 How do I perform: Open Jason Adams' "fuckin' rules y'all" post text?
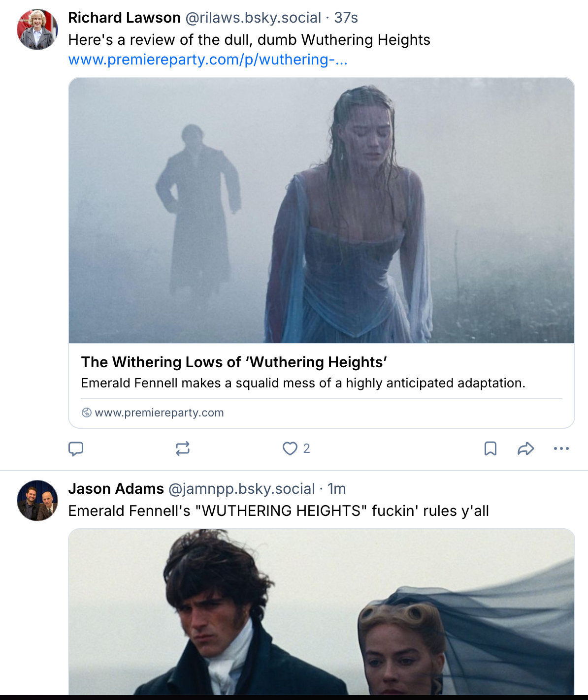278,511
